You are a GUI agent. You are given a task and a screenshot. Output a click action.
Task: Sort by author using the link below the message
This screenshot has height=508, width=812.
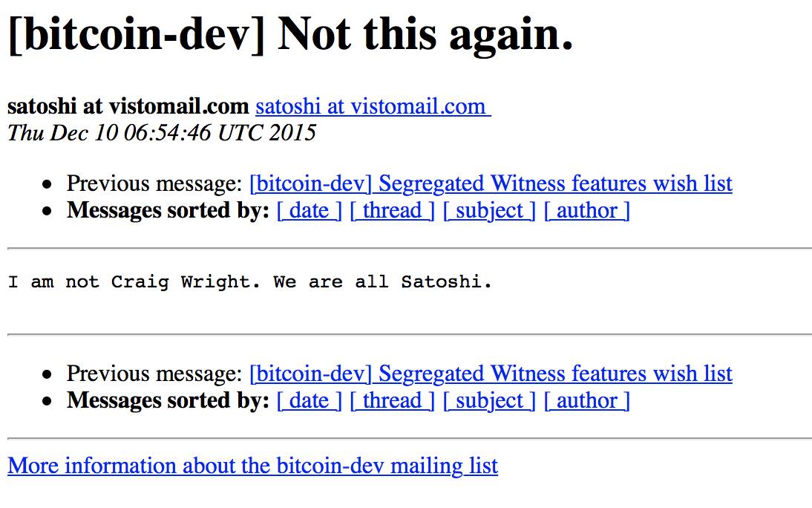click(586, 401)
